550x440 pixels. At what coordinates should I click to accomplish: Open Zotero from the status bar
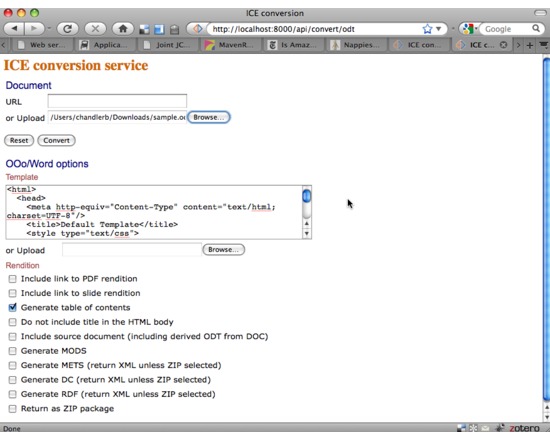pyautogui.click(x=525, y=428)
